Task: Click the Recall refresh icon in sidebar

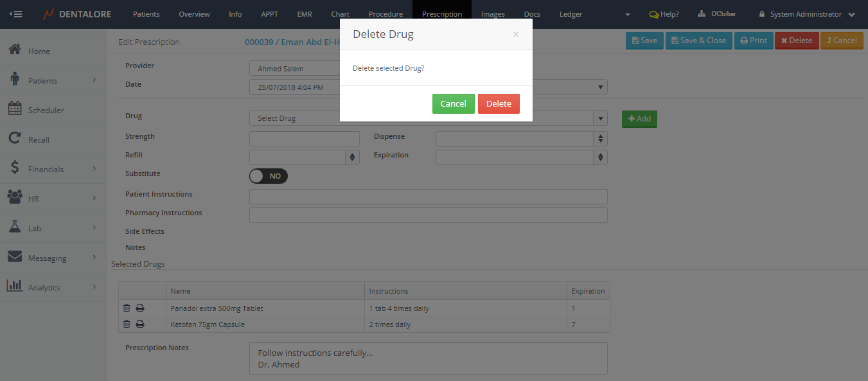Action: [x=15, y=139]
